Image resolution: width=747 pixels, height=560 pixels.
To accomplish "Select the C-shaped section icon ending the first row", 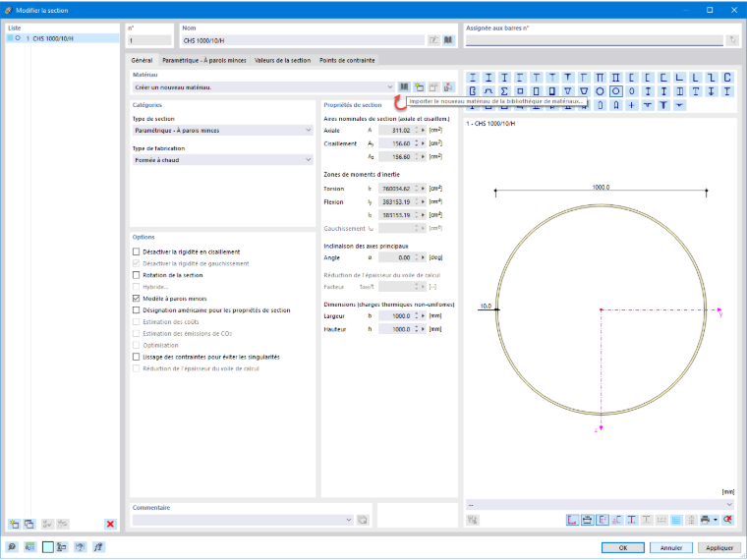I will pyautogui.click(x=727, y=78).
